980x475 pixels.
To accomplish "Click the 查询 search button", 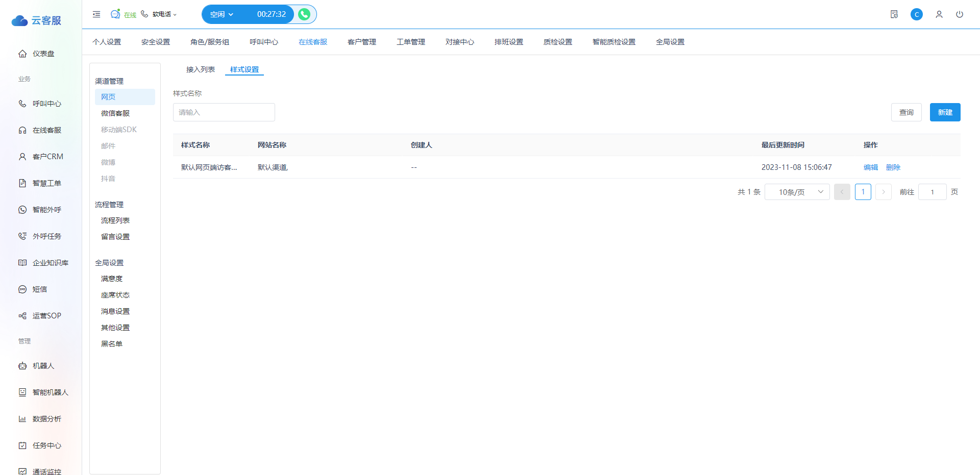I will (906, 112).
